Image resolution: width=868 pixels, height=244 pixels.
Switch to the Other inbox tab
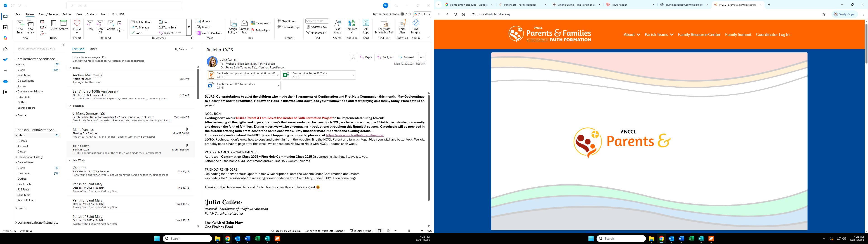pos(93,49)
